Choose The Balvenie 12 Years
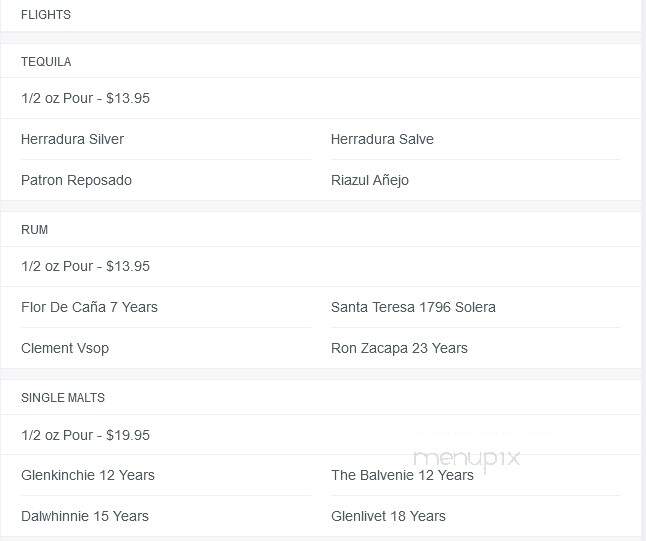The height and width of the screenshot is (541, 646). click(402, 475)
